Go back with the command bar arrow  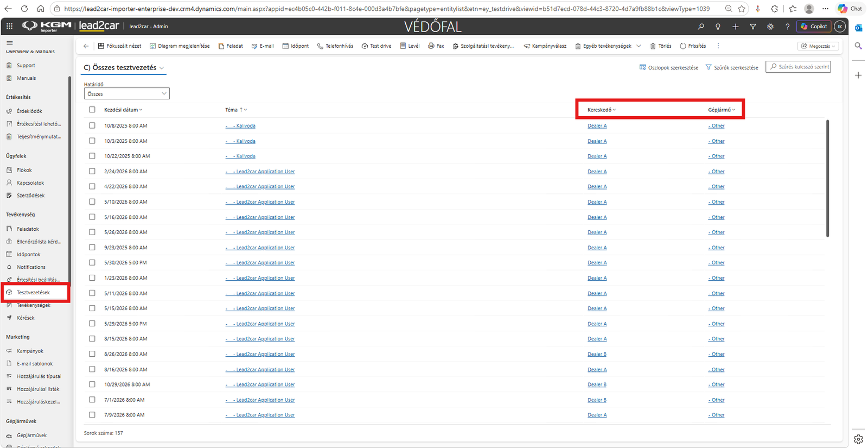[86, 46]
